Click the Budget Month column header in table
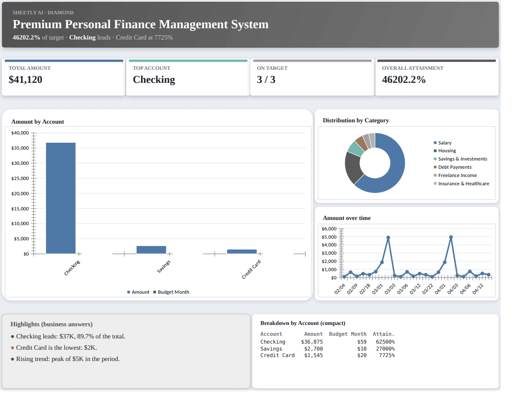 tap(348, 334)
